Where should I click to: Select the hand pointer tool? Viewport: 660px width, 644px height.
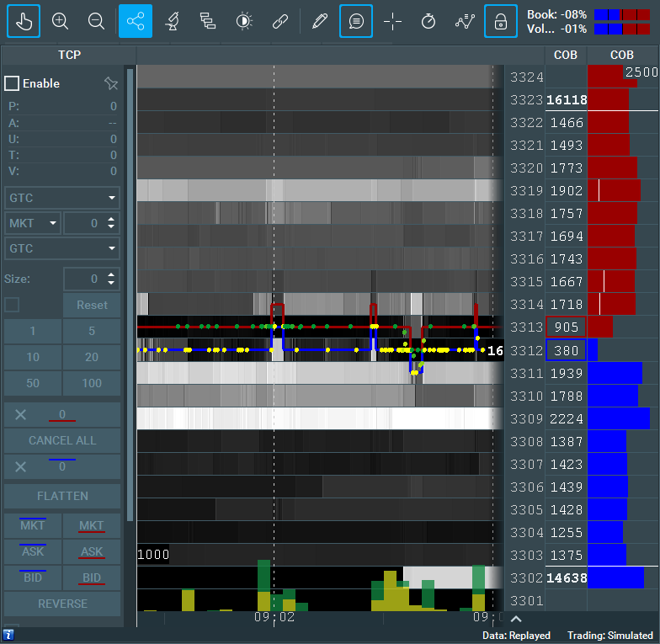coord(24,21)
